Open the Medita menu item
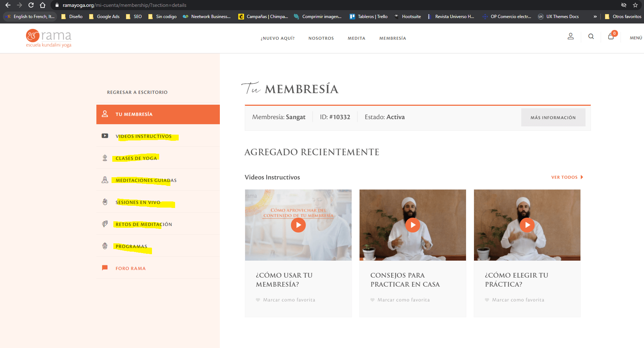This screenshot has width=644, height=348. tap(357, 38)
